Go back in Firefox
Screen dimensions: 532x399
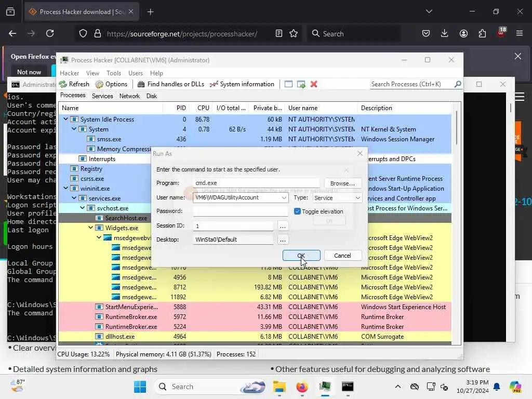tap(12, 34)
